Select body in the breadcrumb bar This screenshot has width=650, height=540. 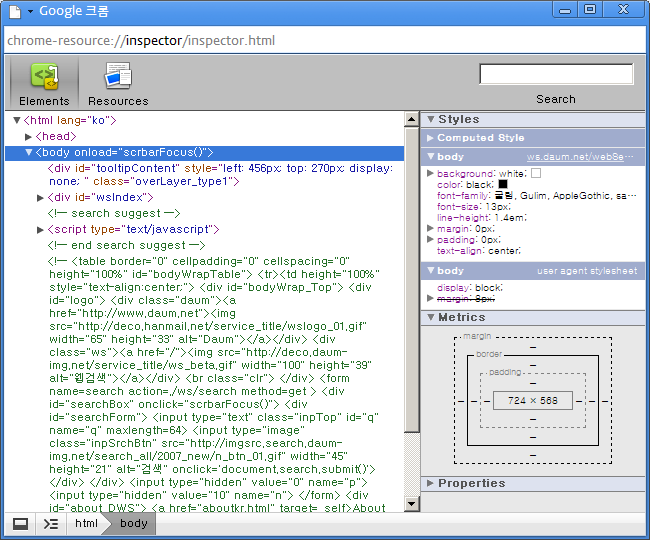click(133, 523)
